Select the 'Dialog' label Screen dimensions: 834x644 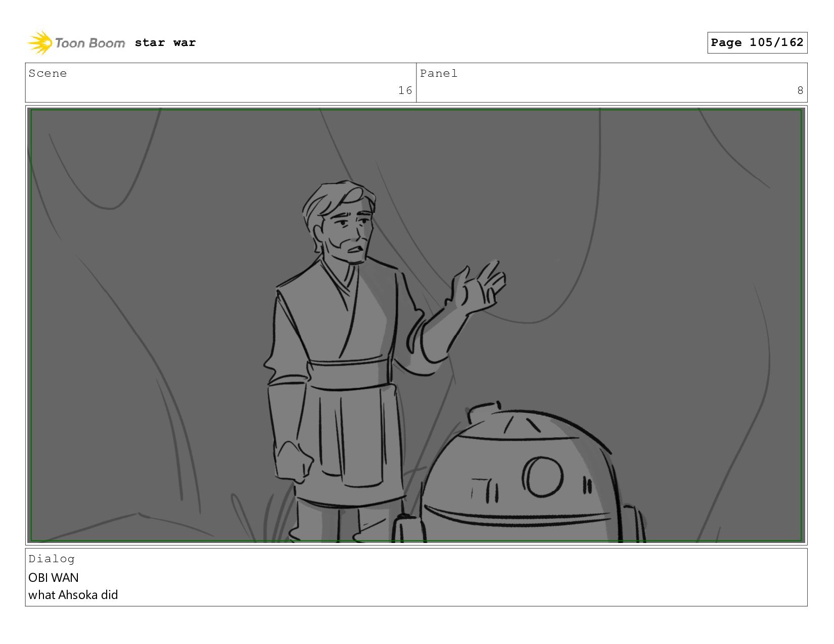52,559
